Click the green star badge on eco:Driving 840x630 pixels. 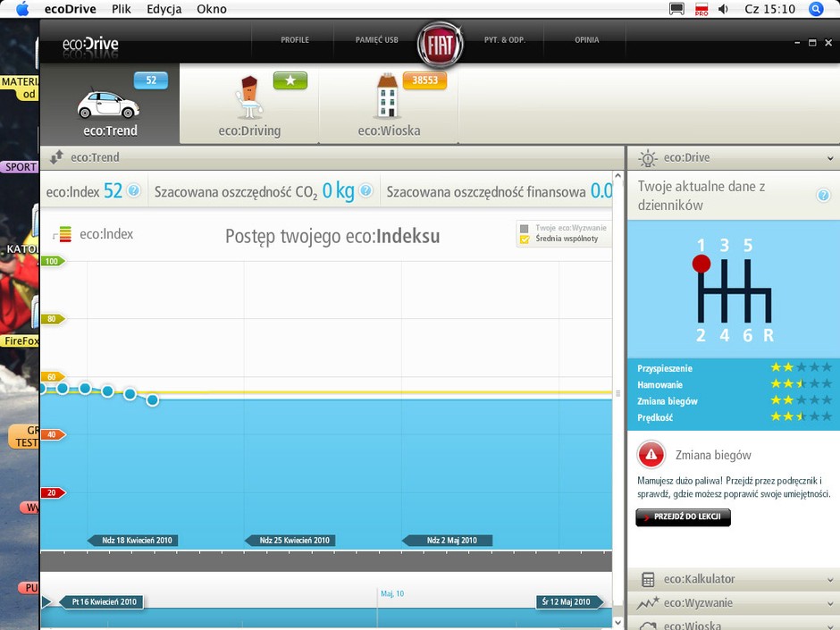pyautogui.click(x=290, y=80)
